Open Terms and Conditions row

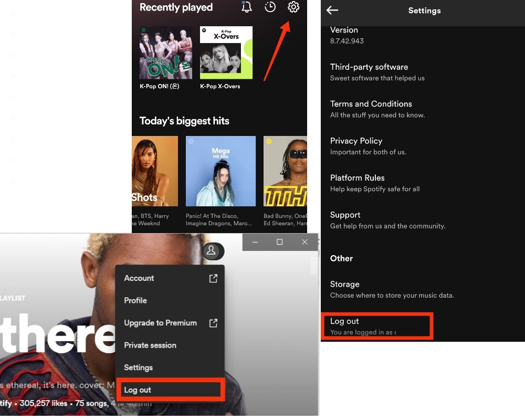click(x=423, y=109)
